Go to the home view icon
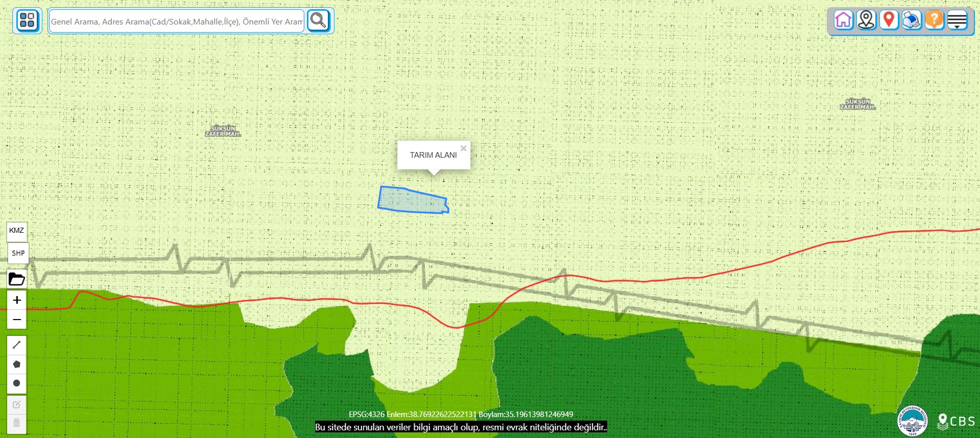Image resolution: width=980 pixels, height=438 pixels. click(x=844, y=20)
